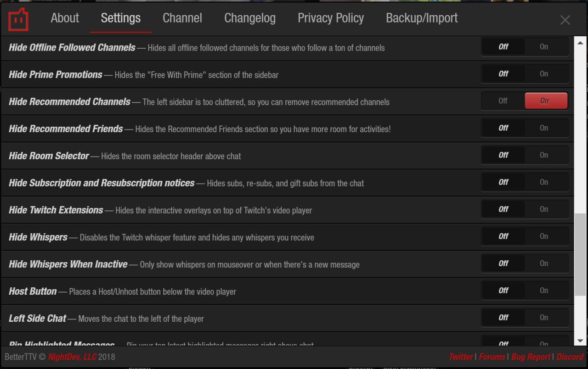Open the Twitter footer link

[x=461, y=357]
